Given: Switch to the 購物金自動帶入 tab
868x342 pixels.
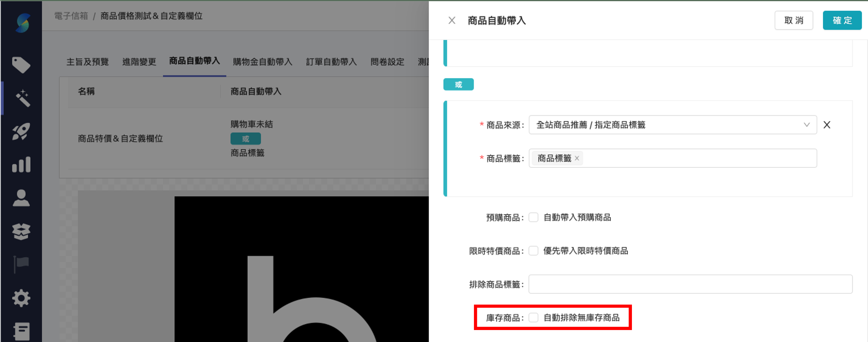Looking at the screenshot, I should 262,62.
